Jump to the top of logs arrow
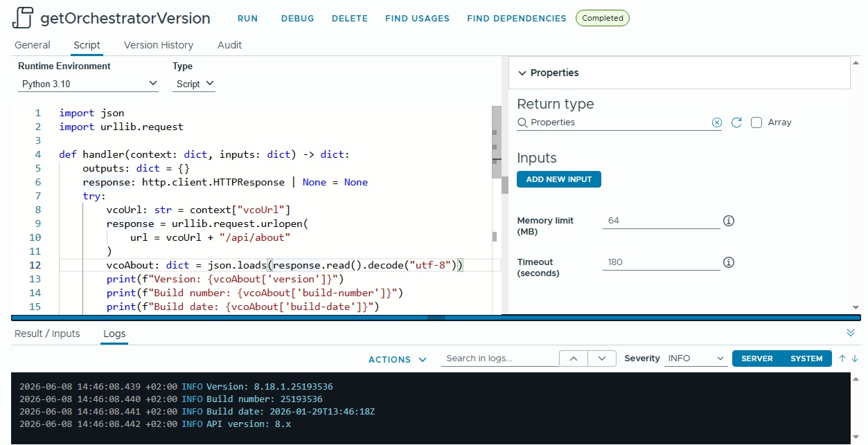The height and width of the screenshot is (445, 868). [842, 358]
